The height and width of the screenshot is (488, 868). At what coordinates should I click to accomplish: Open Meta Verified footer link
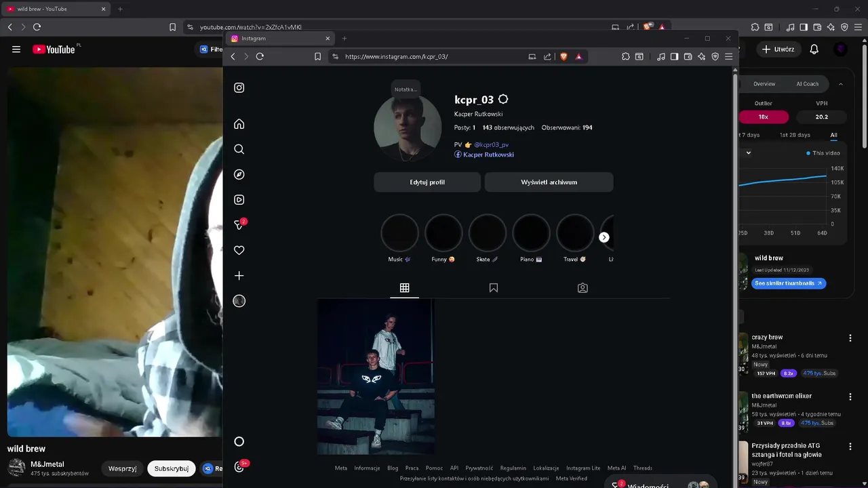point(572,479)
